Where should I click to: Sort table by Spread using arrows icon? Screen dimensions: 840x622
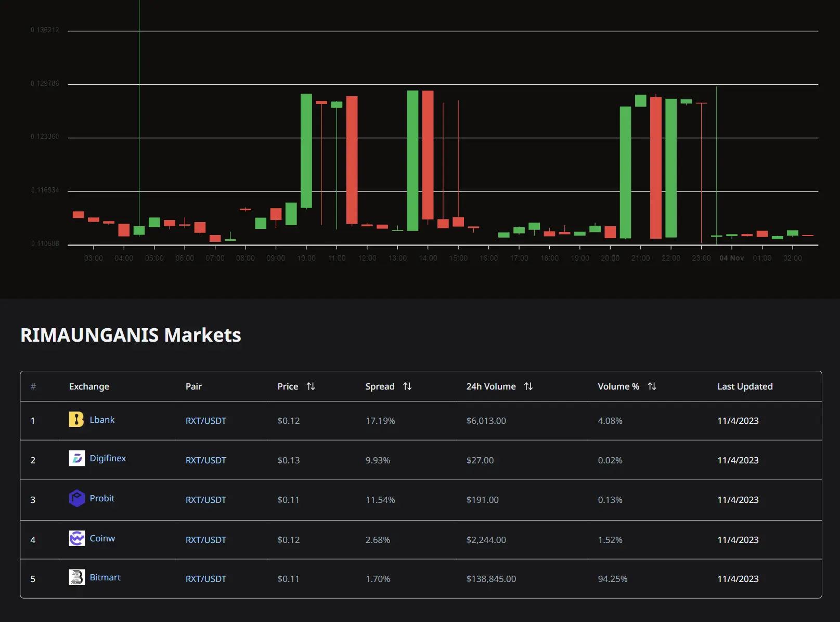tap(407, 386)
